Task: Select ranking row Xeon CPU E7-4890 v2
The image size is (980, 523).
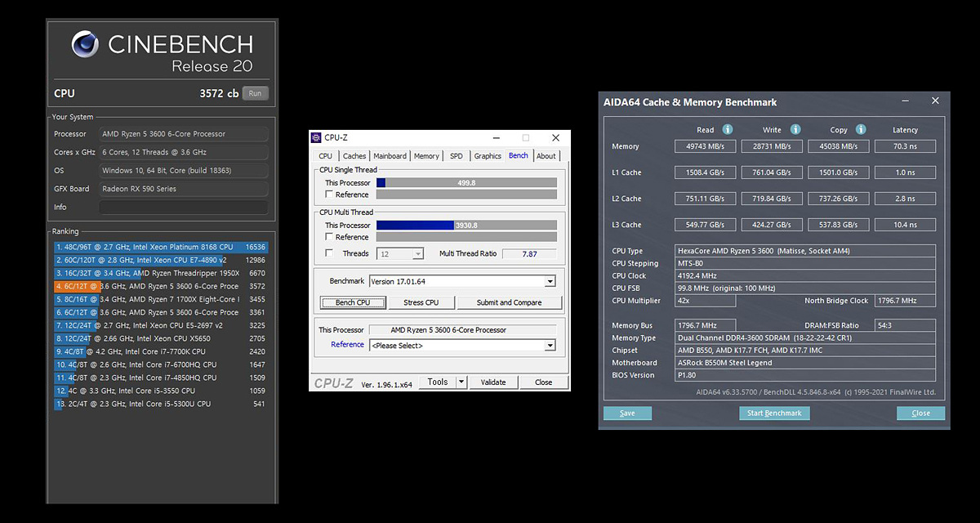Action: (160, 260)
